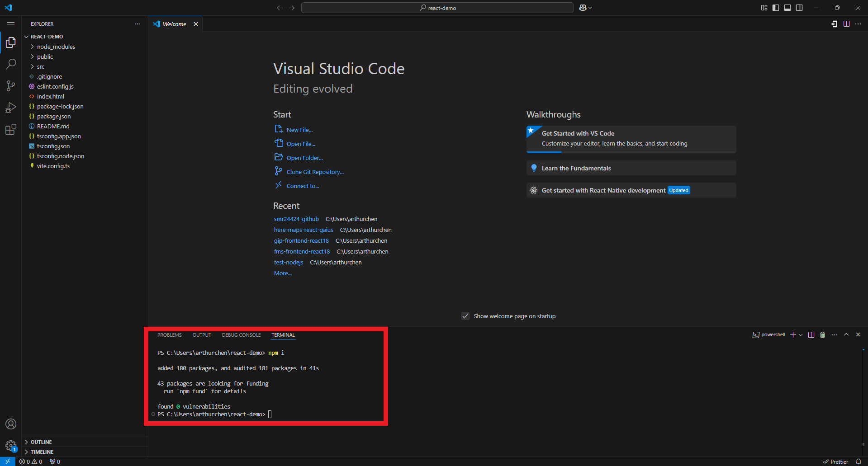Open the Explorer view in activity bar

pyautogui.click(x=11, y=42)
